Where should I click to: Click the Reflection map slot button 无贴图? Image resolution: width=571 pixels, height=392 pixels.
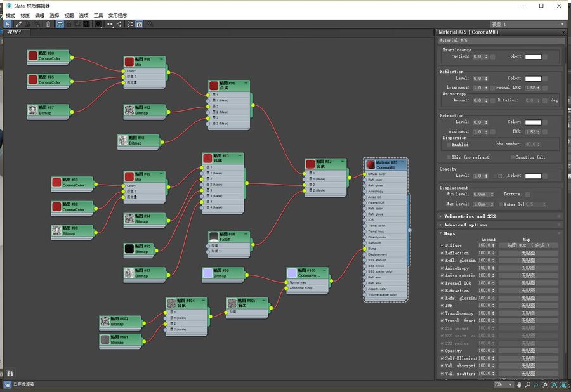pyautogui.click(x=528, y=253)
